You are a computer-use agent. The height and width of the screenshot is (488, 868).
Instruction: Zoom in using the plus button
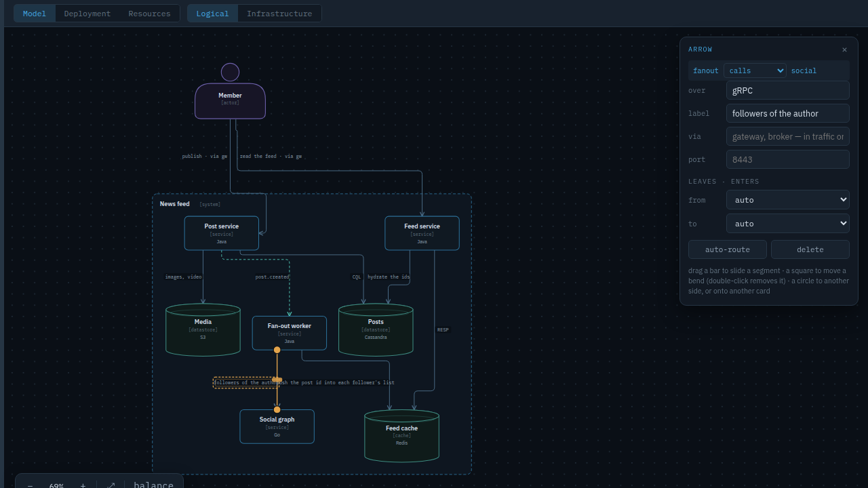click(83, 485)
